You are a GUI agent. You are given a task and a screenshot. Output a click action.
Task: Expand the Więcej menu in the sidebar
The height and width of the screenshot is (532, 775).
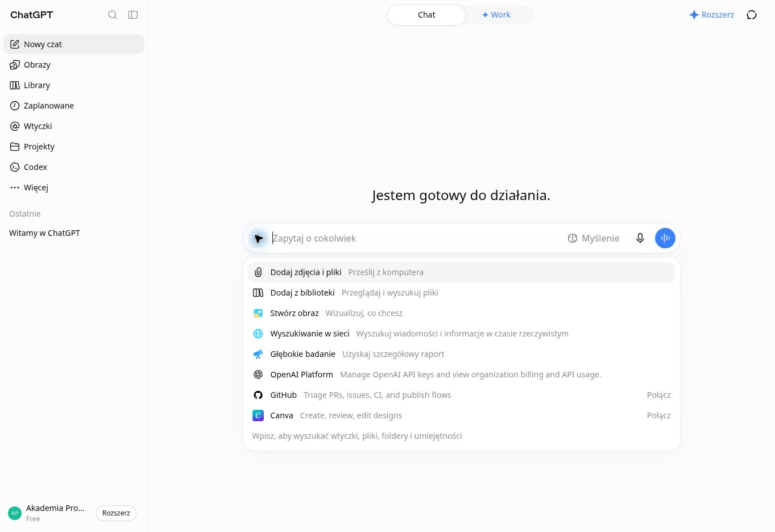pos(74,188)
